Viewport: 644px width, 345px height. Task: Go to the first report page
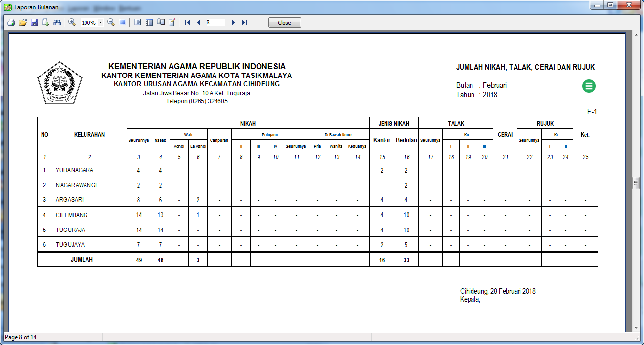click(x=186, y=22)
